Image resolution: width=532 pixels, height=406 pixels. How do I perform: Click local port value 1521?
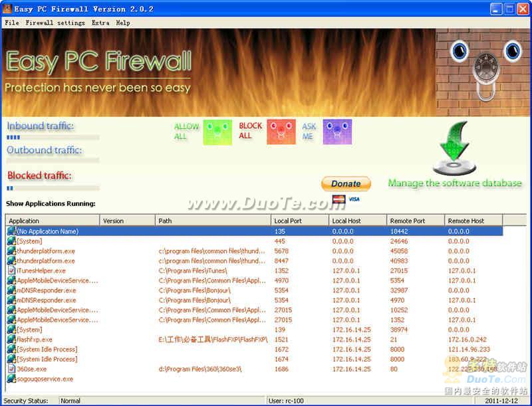281,340
